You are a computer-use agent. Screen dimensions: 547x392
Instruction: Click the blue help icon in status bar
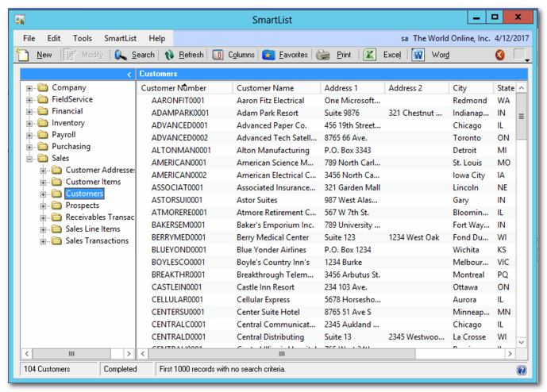[x=522, y=370]
